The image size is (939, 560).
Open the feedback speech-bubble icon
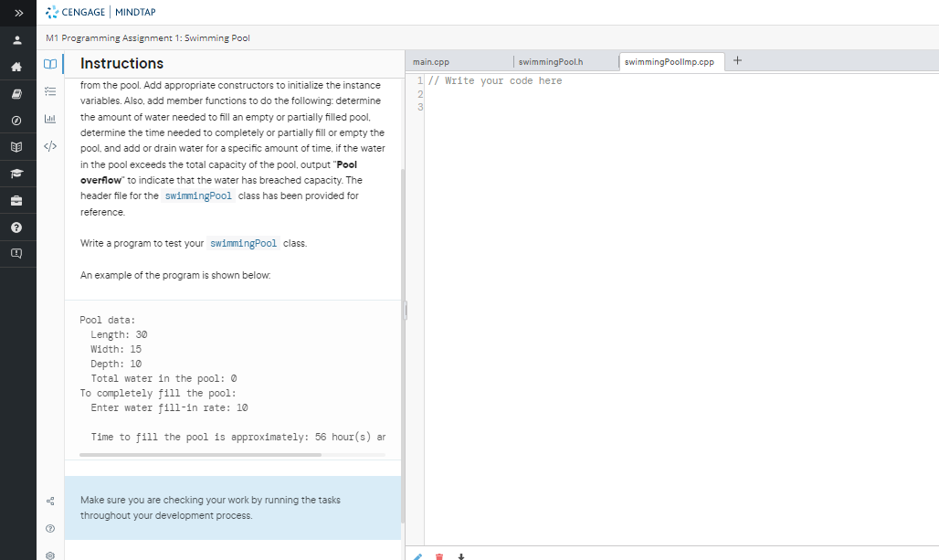click(x=17, y=254)
